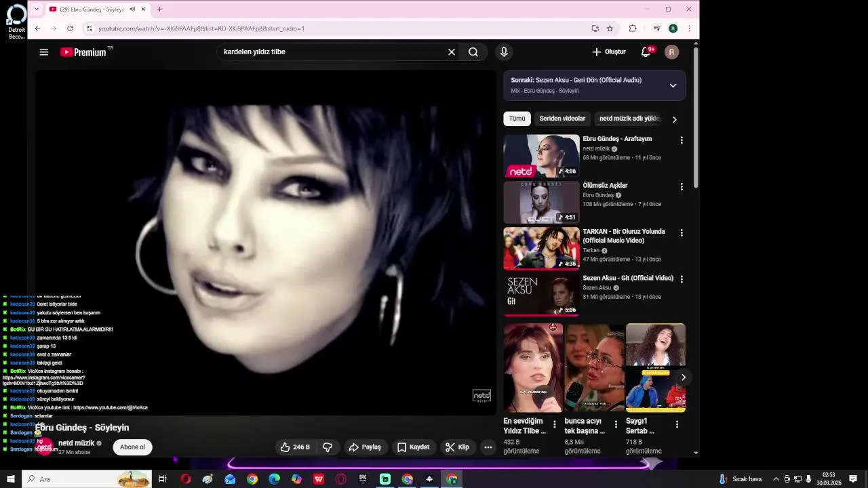Open Ebru Gündeş - Araftayım thumbnail
The image size is (868, 488).
(541, 156)
